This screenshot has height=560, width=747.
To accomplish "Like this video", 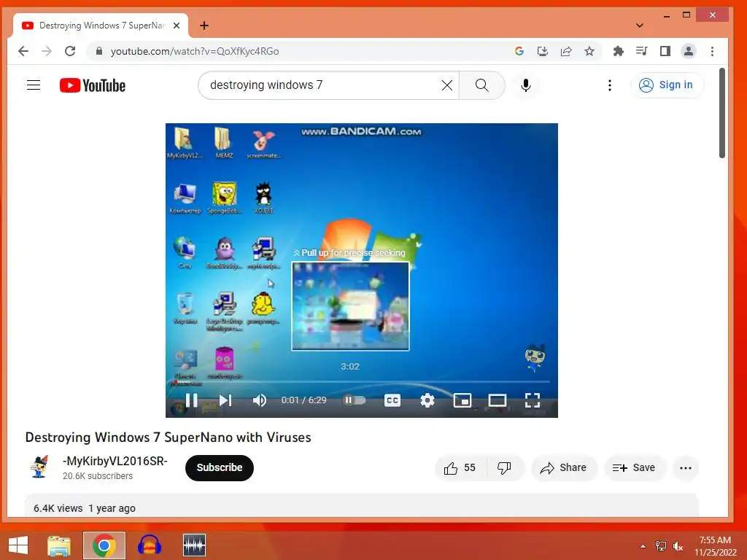I will point(460,468).
